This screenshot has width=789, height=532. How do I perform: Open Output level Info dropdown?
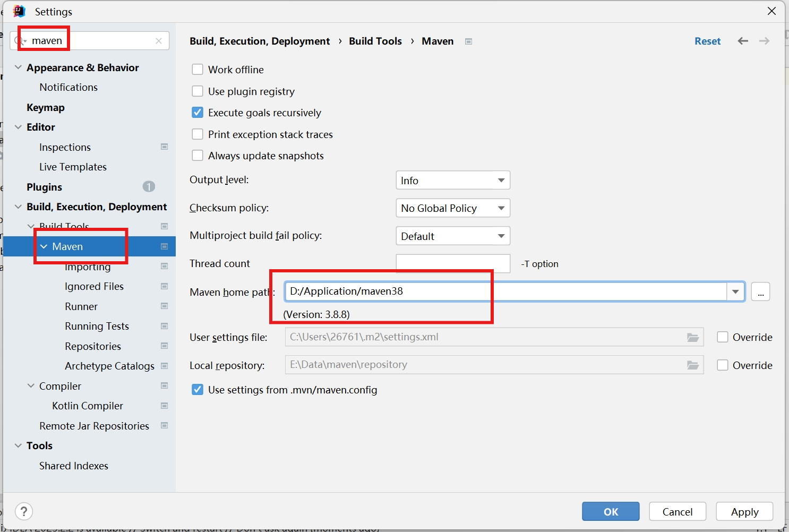(x=453, y=180)
